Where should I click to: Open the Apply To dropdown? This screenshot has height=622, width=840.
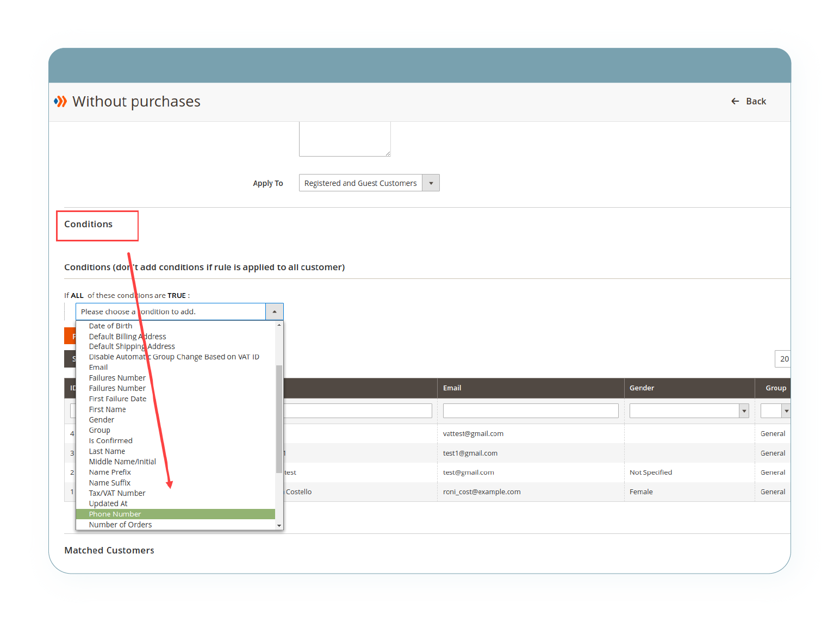pos(369,183)
